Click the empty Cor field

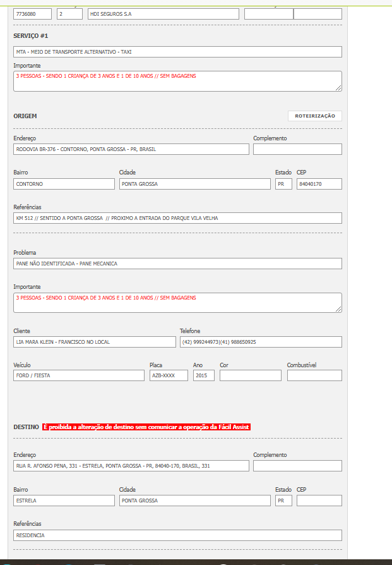click(x=251, y=375)
